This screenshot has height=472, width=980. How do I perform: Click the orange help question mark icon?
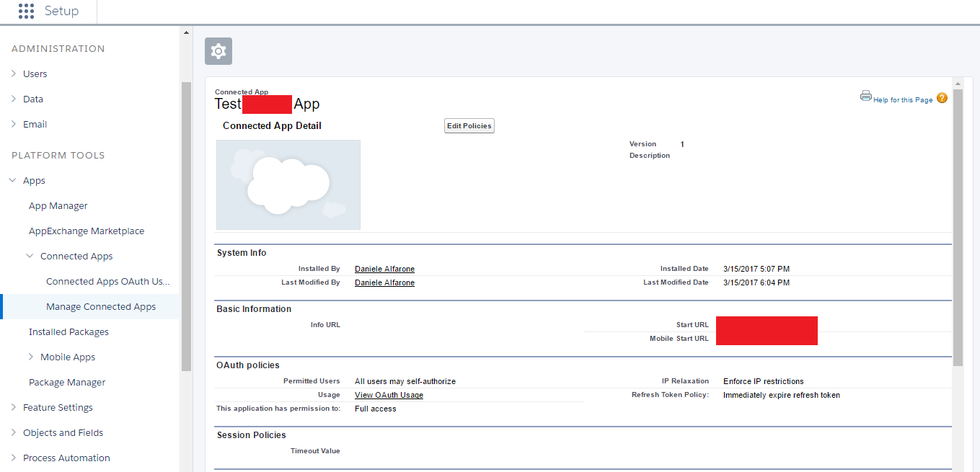click(x=942, y=98)
